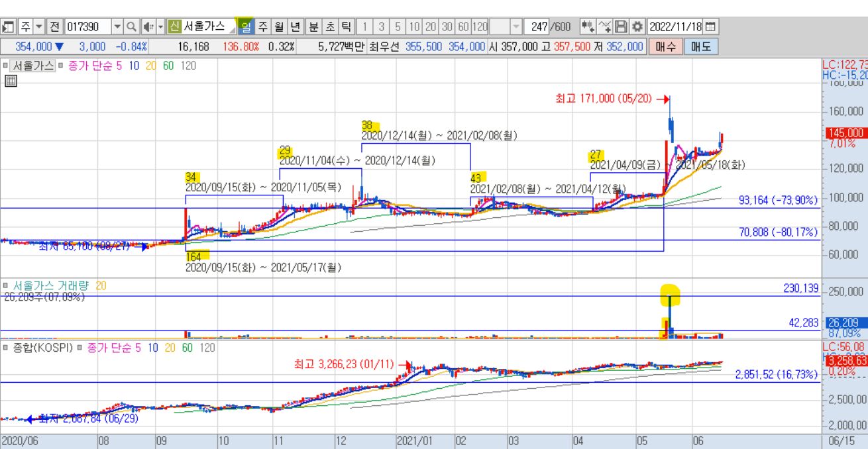Click the 주 selector box at toolbar start

pyautogui.click(x=25, y=26)
